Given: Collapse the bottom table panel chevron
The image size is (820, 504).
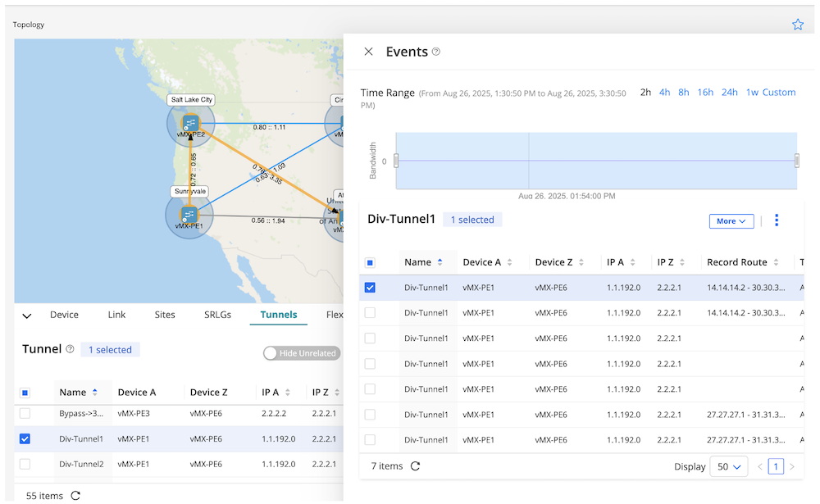Looking at the screenshot, I should pos(26,316).
